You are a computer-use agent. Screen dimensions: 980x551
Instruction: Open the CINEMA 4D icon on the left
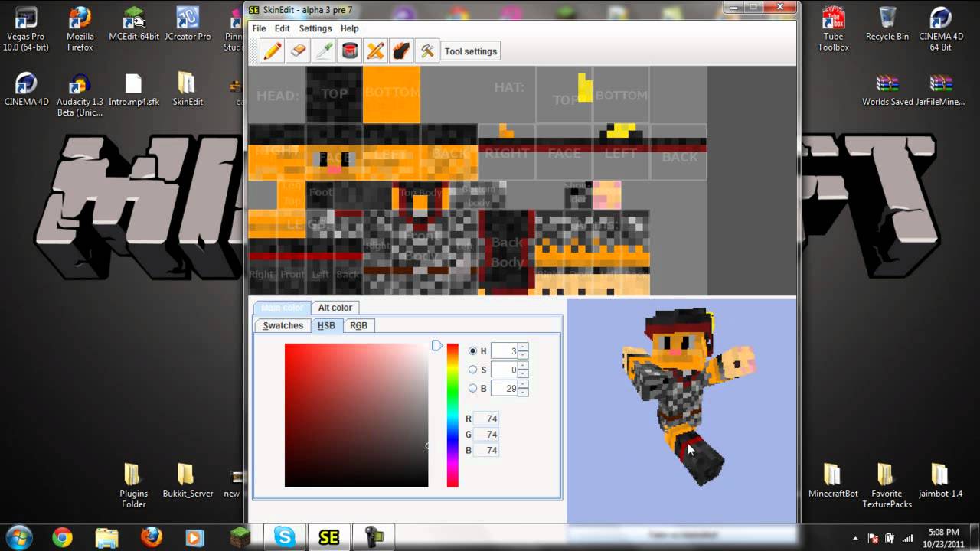(26, 90)
